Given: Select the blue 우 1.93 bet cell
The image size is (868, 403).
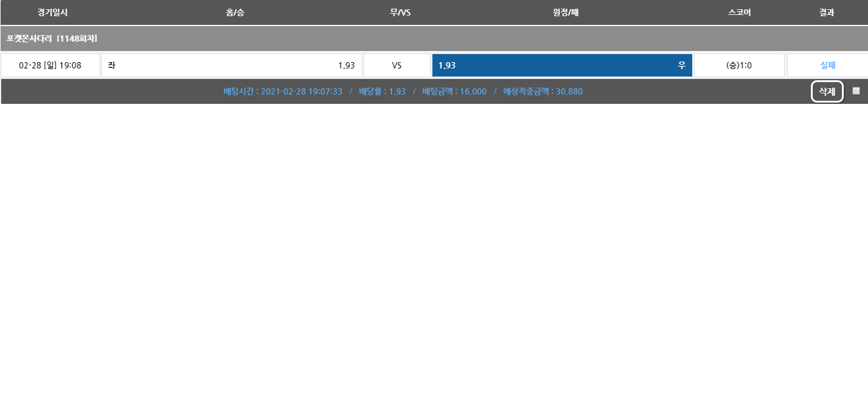Looking at the screenshot, I should pyautogui.click(x=562, y=65).
